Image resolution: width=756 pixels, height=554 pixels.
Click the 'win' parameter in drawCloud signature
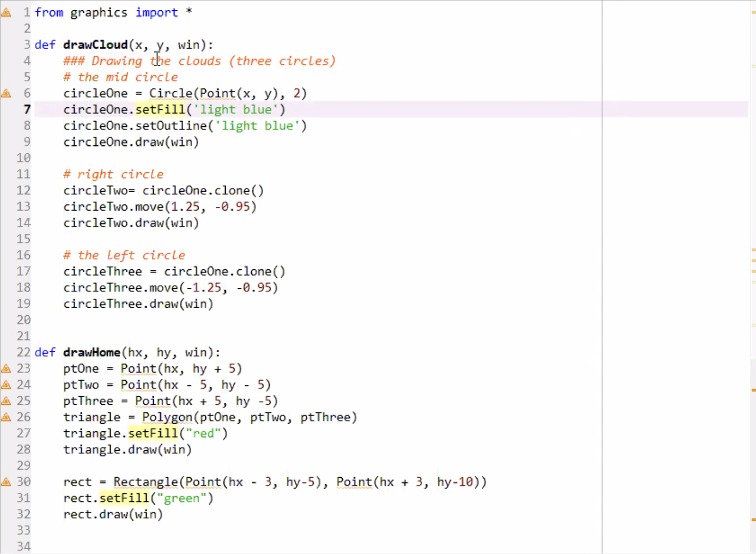[188, 45]
